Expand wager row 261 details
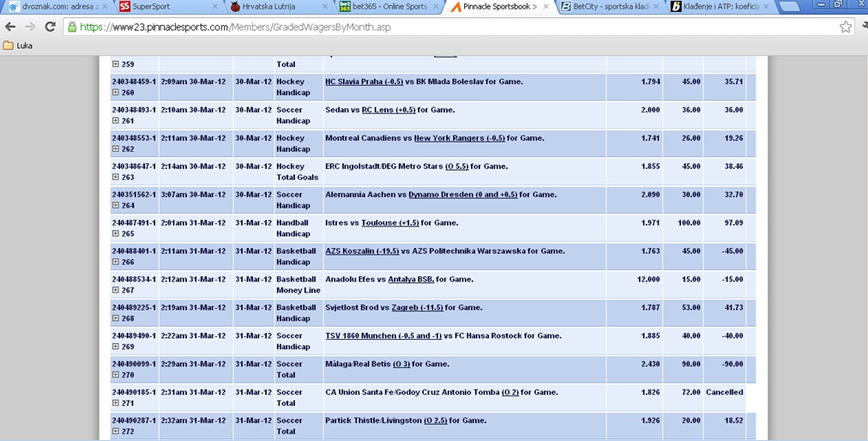 coord(116,120)
